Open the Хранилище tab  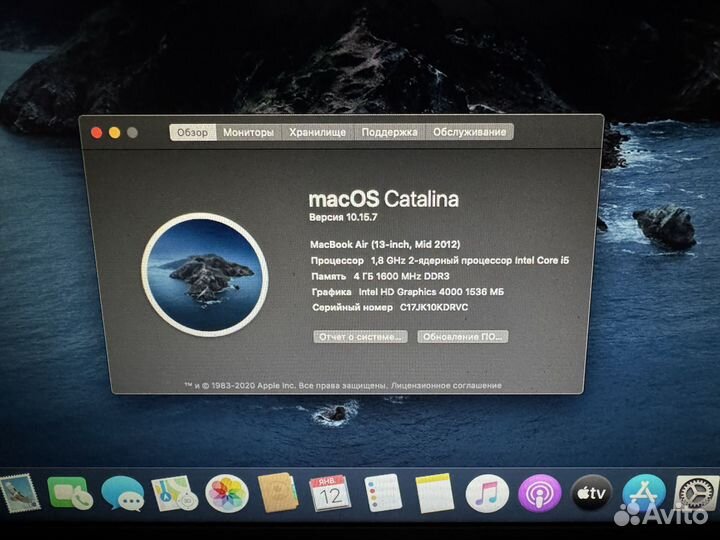click(x=317, y=132)
